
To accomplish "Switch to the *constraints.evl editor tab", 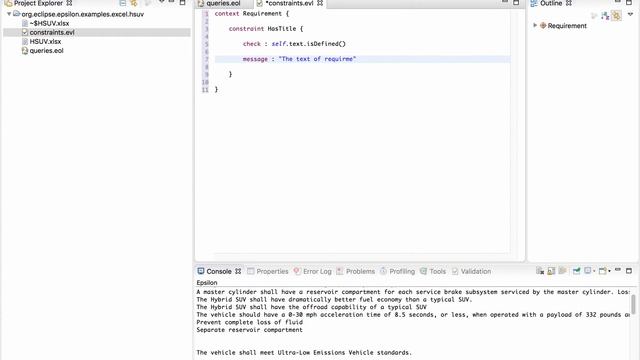I will pyautogui.click(x=289, y=3).
